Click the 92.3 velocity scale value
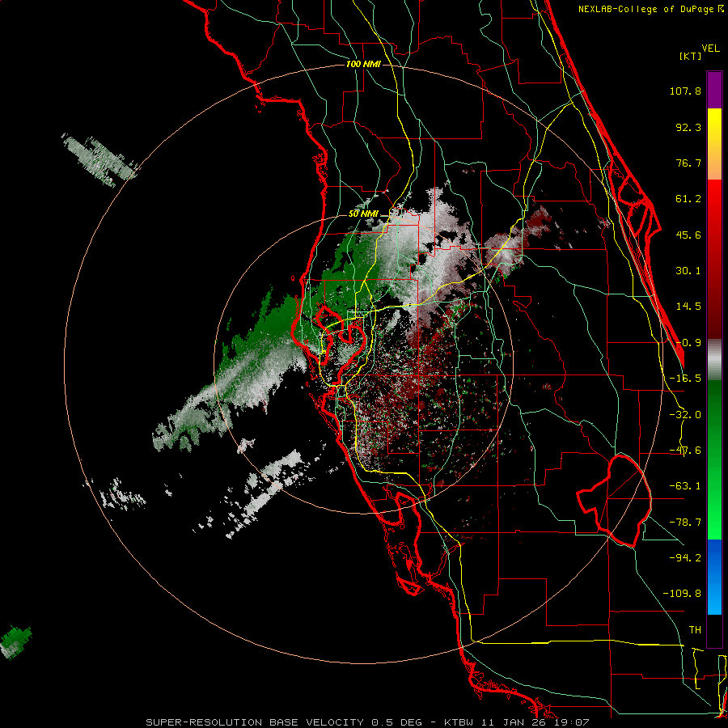The height and width of the screenshot is (728, 728). [688, 127]
